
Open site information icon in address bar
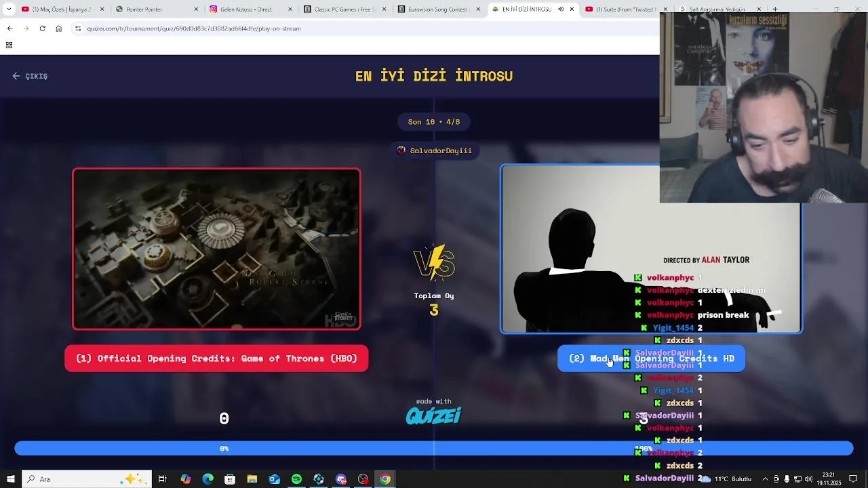[78, 28]
